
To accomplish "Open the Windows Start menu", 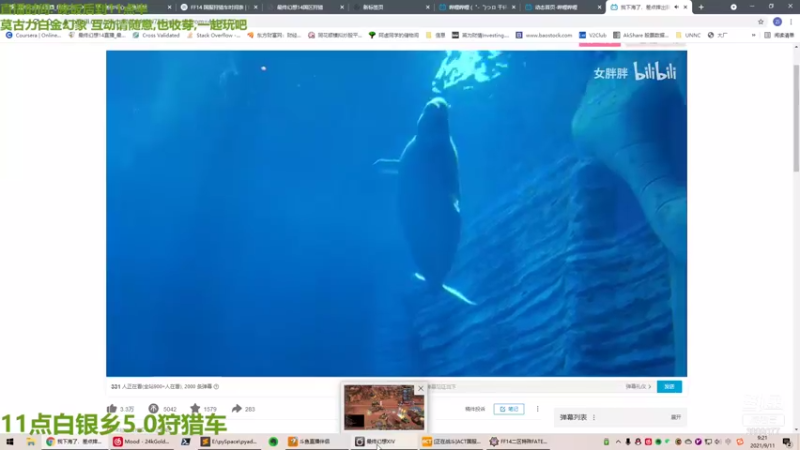I will (x=10, y=441).
